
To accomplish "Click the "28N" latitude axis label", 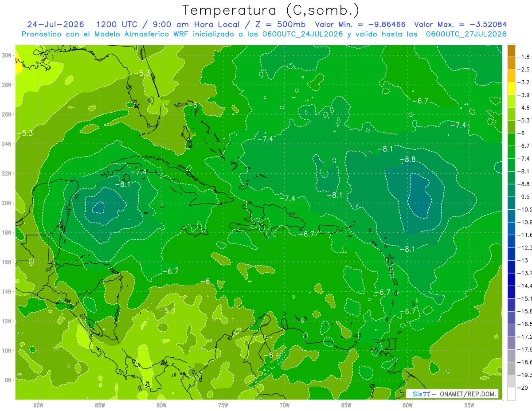I will 7,85.
